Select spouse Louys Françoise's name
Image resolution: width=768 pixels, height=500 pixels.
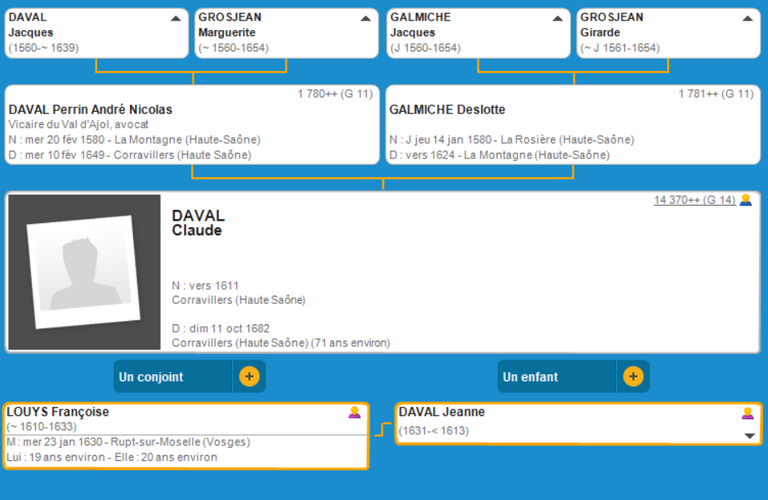click(x=58, y=412)
